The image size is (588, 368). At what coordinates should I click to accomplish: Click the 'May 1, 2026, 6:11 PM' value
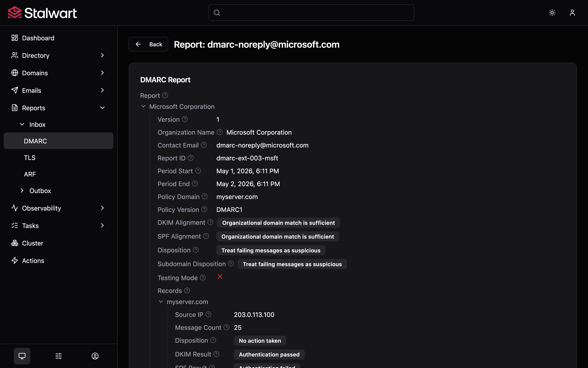(x=248, y=171)
